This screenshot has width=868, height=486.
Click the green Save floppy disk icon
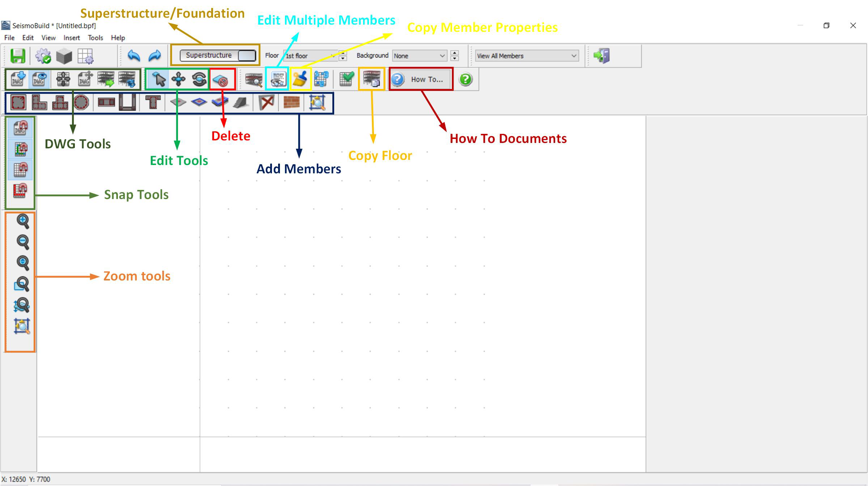17,56
